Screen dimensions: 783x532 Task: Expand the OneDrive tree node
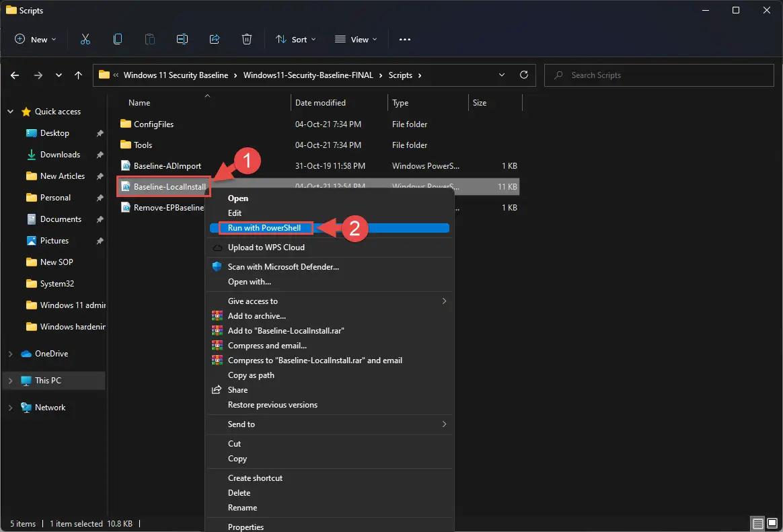click(x=11, y=354)
